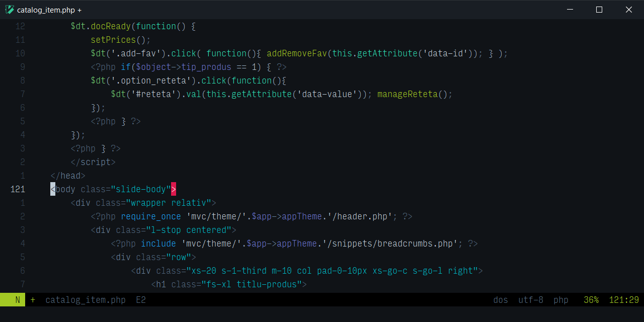Click the manageReteta() call
The height and width of the screenshot is (322, 644).
pos(415,94)
